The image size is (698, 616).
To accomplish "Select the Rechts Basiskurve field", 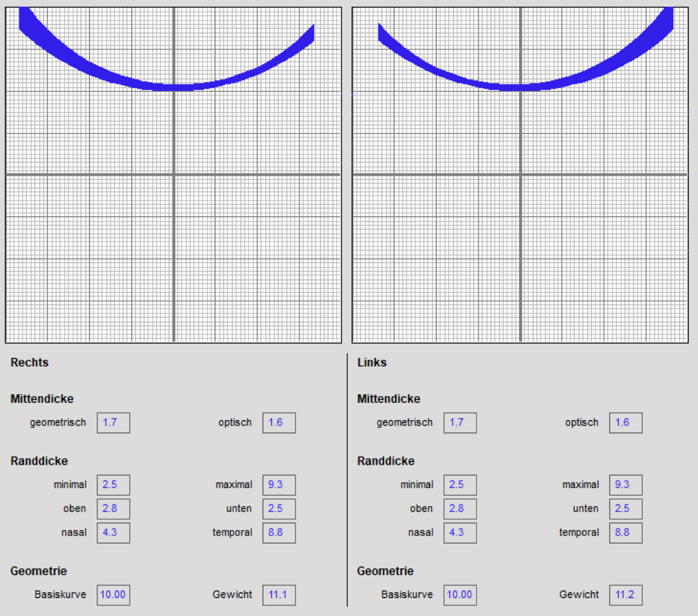I will (113, 595).
